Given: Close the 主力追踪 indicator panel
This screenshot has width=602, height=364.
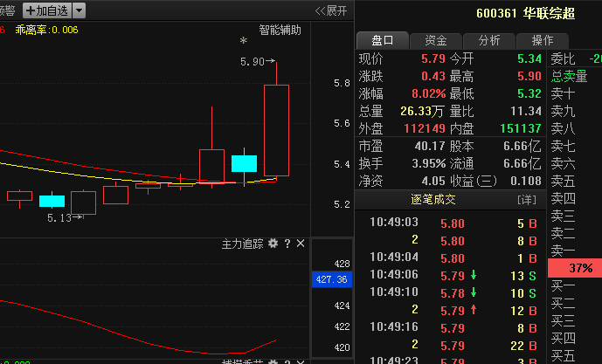Looking at the screenshot, I should click(301, 244).
